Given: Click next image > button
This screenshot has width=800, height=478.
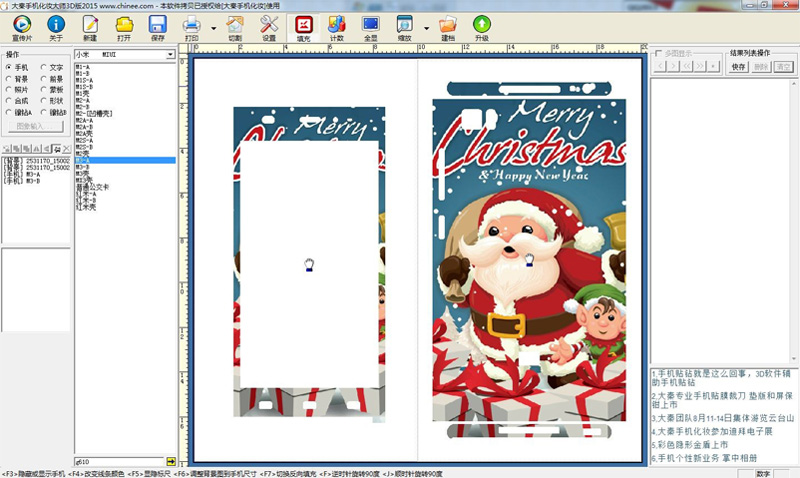Looking at the screenshot, I should 673,66.
